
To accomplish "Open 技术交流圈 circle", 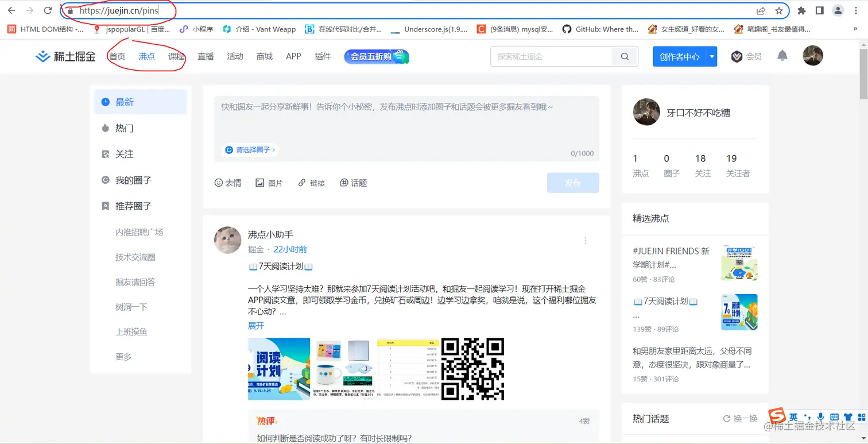I will click(135, 257).
